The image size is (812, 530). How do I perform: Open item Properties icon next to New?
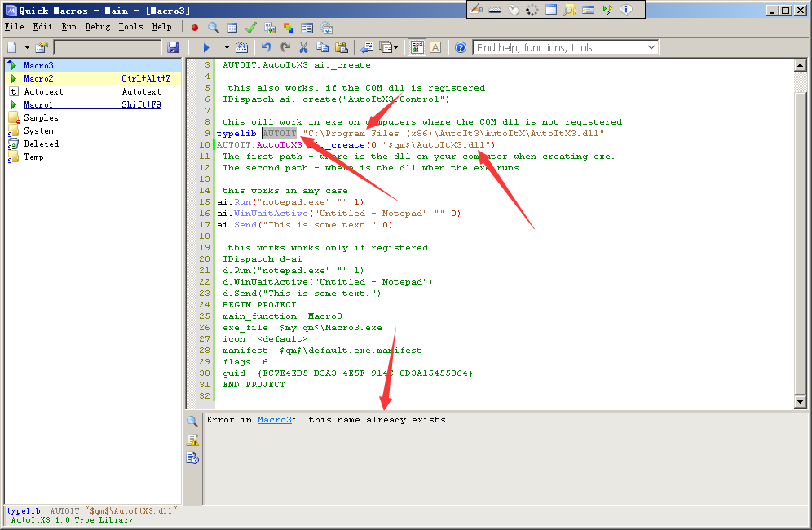tap(42, 47)
